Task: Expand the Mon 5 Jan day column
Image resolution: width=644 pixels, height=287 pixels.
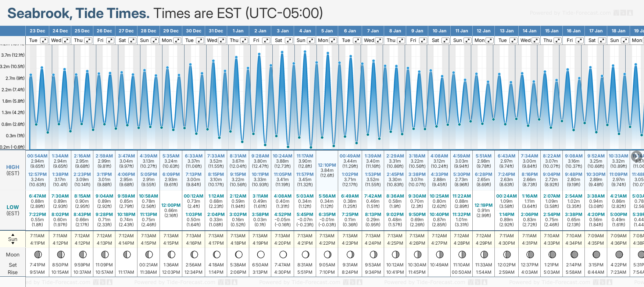Action: [x=333, y=40]
